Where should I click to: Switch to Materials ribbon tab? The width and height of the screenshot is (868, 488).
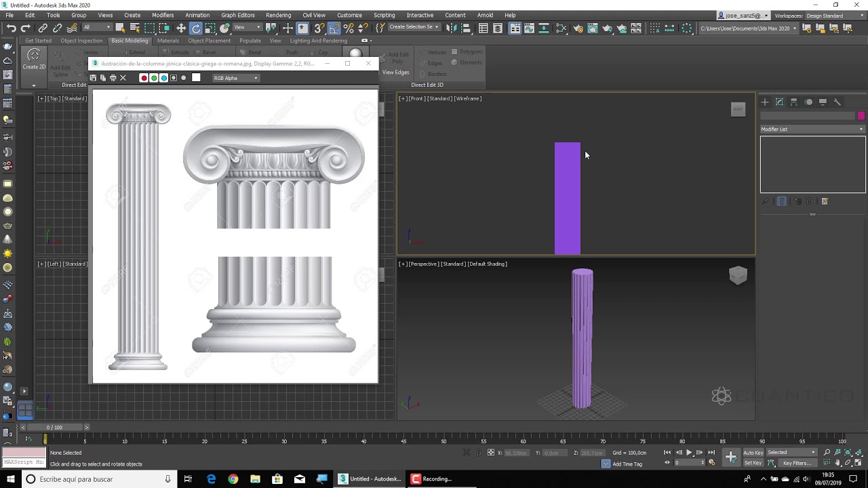coord(167,41)
